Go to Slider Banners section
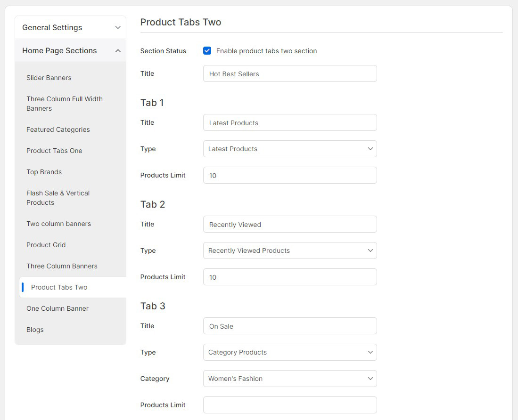Image resolution: width=518 pixels, height=420 pixels. click(x=49, y=78)
